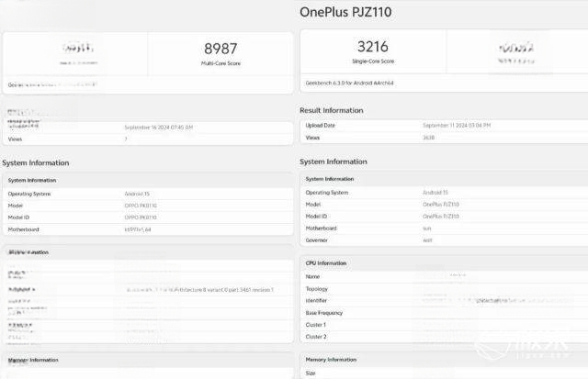Click 'System Information' table header in the OnePlus result
Screen dimensions: 588x379
pos(330,179)
